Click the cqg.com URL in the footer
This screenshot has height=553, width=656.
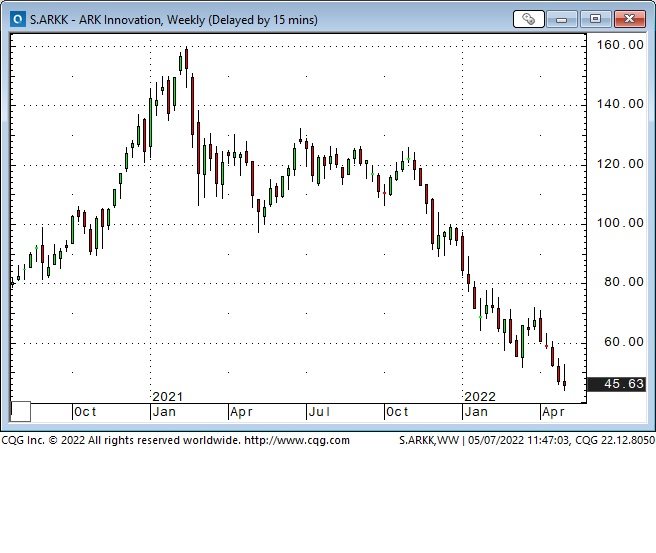pyautogui.click(x=297, y=440)
